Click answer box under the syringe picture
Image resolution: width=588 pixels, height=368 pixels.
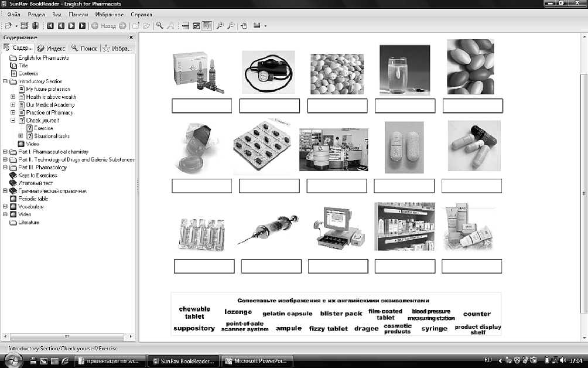[271, 267]
